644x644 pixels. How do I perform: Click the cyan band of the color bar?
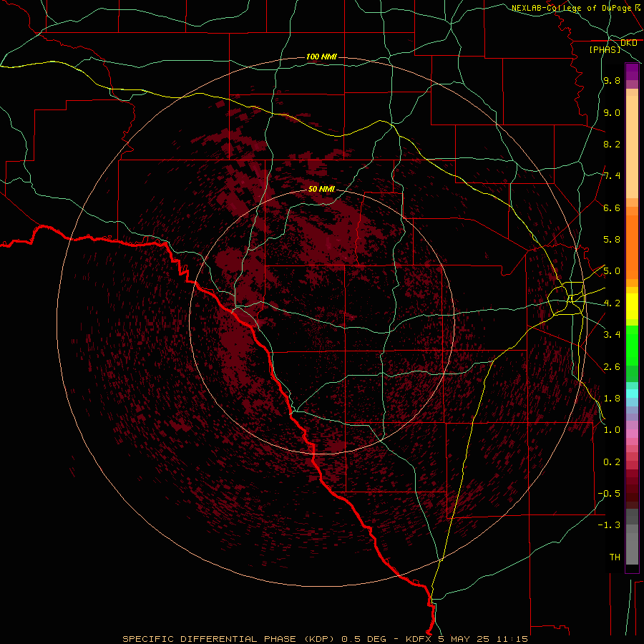[632, 394]
